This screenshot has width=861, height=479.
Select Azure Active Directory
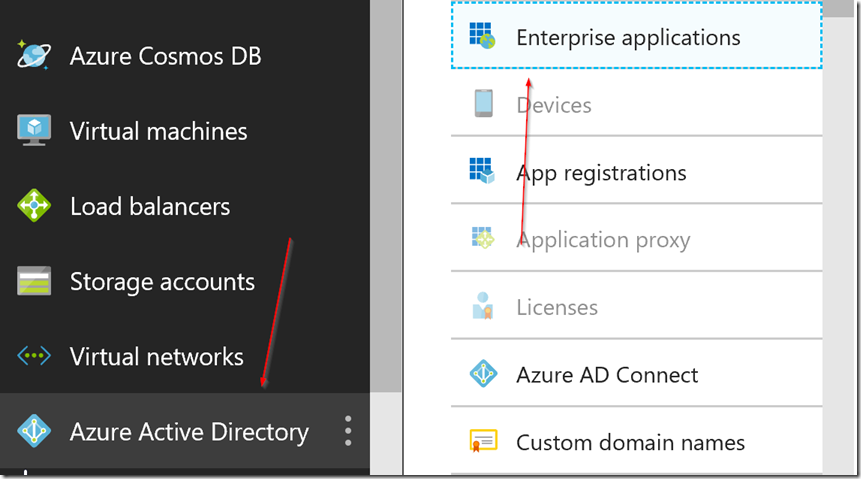184,431
